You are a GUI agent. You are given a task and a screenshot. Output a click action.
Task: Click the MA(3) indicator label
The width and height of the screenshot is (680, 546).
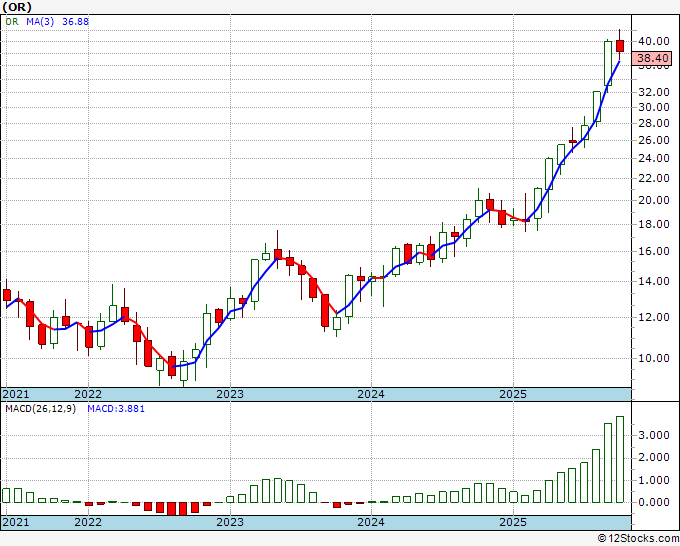(x=40, y=21)
